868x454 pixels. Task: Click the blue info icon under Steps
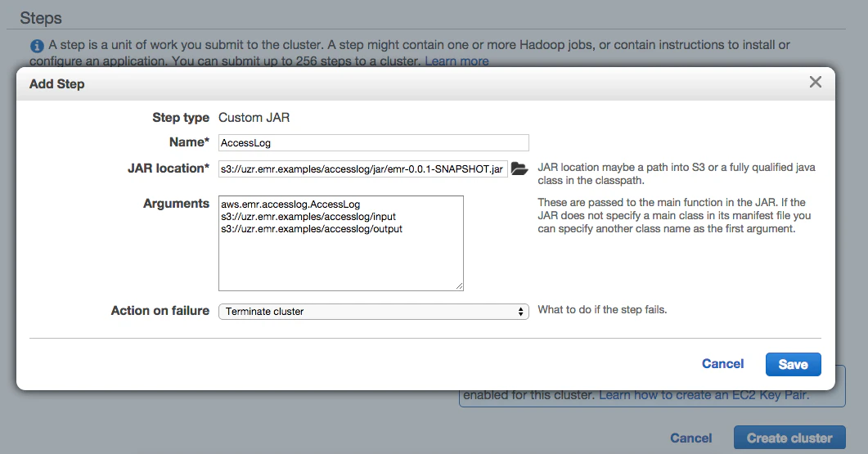point(37,46)
